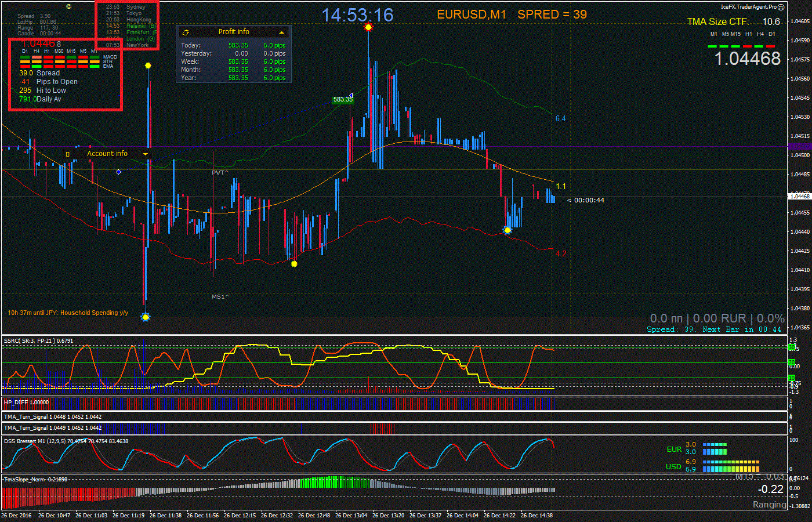Click the Month row in Profit info

pos(233,70)
